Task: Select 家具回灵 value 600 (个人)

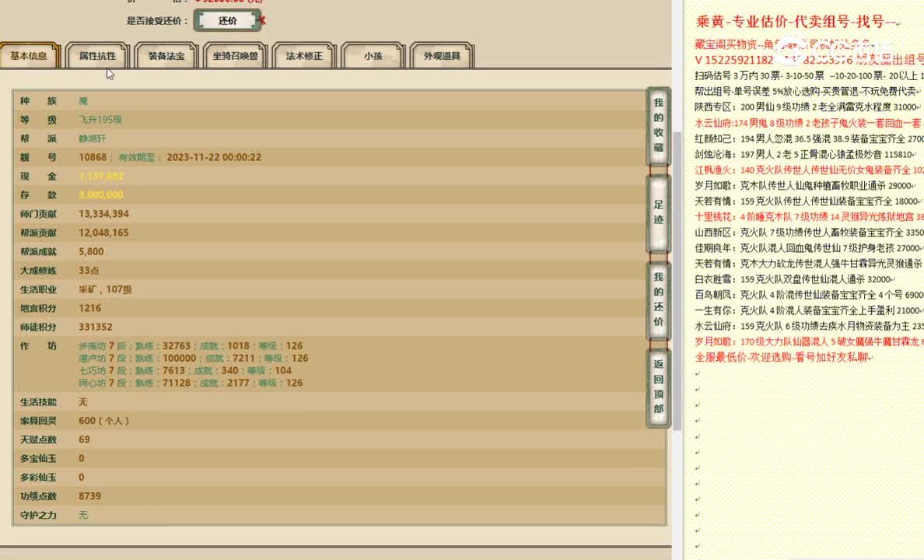Action: point(103,421)
